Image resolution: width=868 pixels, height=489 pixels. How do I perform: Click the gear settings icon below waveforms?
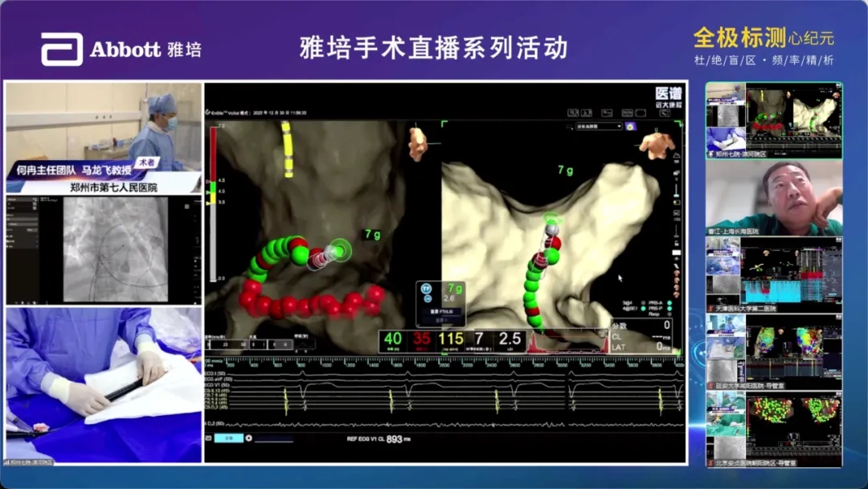(x=249, y=438)
